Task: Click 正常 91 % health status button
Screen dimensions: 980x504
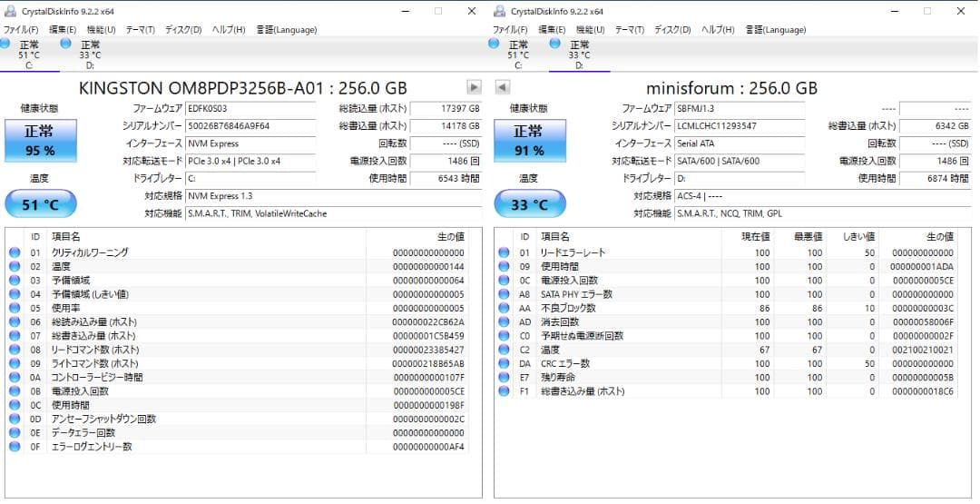Action: [x=530, y=141]
